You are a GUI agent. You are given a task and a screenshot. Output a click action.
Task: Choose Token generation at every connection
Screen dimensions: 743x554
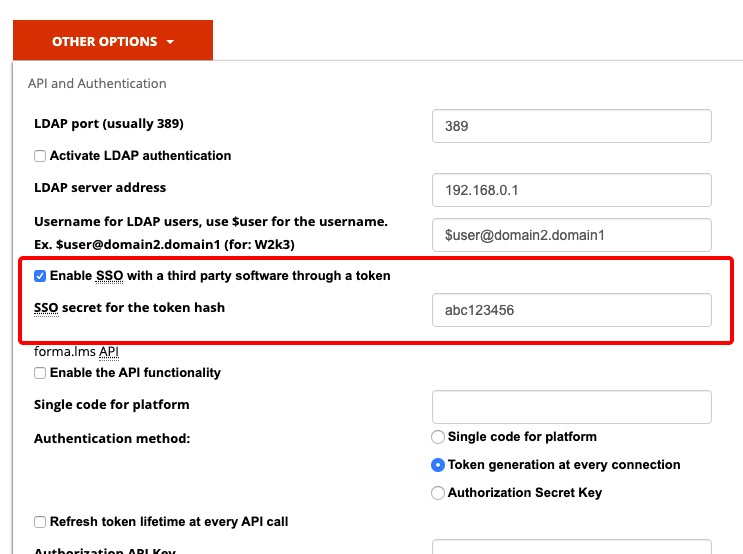point(437,465)
